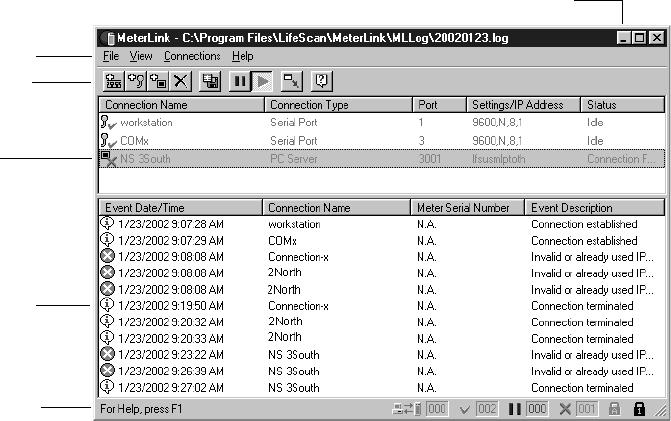The image size is (671, 421).
Task: Click the window-with-arrow toolbar icon
Action: (x=291, y=81)
